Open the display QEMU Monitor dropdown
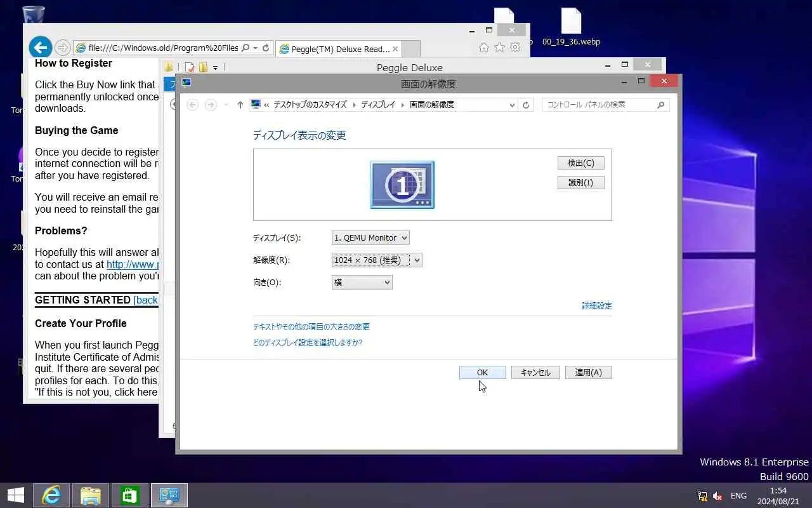 [x=370, y=238]
